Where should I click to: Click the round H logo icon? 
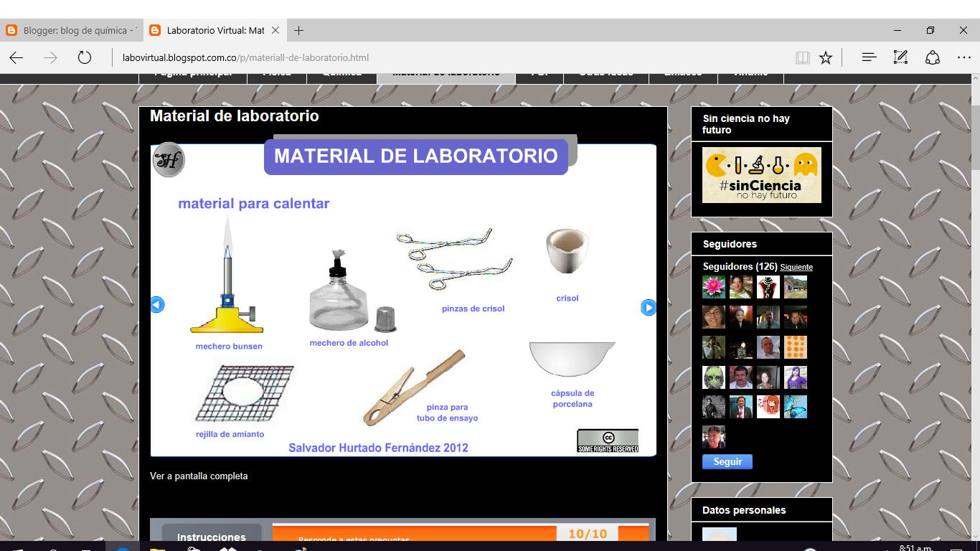169,159
